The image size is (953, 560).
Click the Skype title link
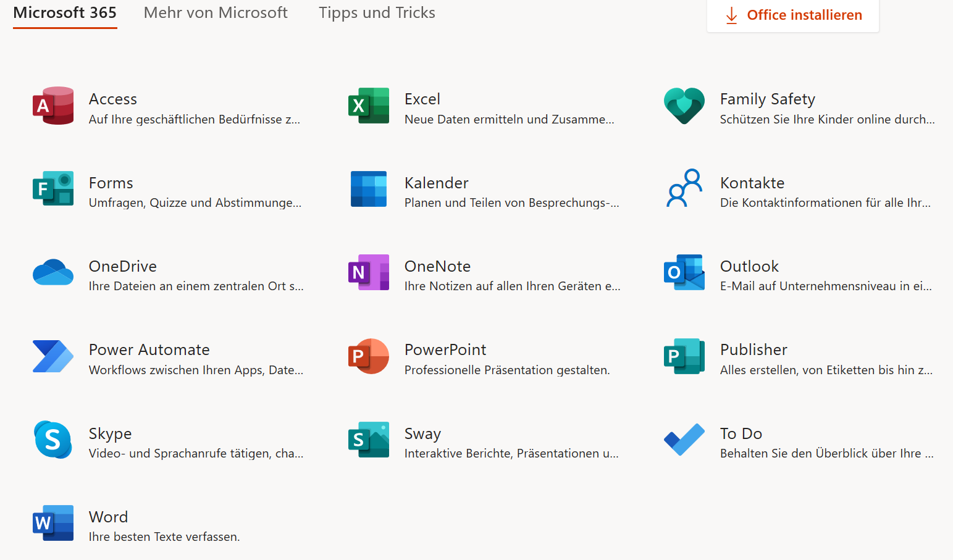click(110, 434)
